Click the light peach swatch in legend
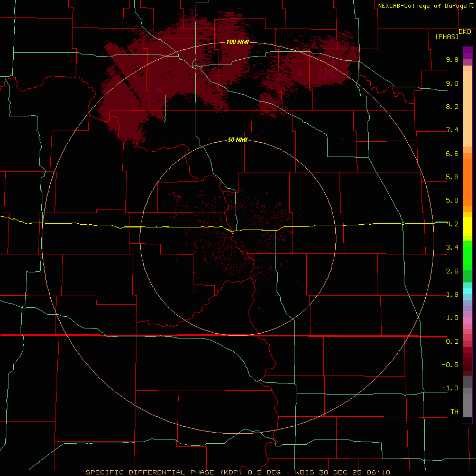 click(x=467, y=108)
